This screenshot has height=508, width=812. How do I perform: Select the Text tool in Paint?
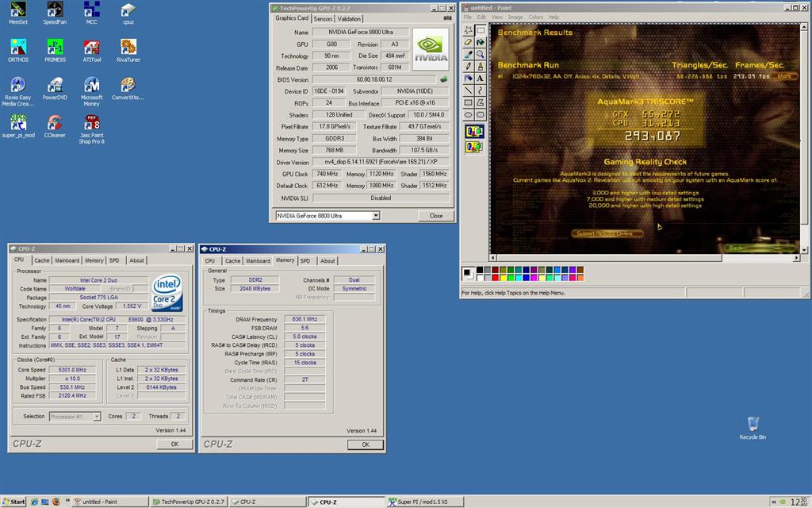click(x=481, y=79)
